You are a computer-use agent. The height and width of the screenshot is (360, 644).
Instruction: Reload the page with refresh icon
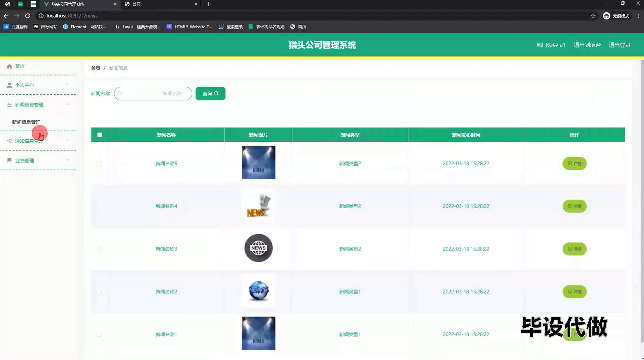coord(28,16)
